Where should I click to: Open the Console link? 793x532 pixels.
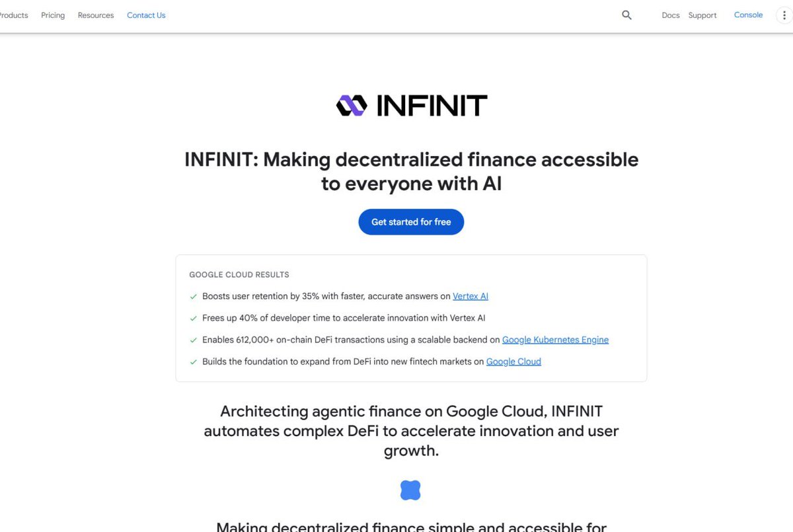pyautogui.click(x=748, y=15)
